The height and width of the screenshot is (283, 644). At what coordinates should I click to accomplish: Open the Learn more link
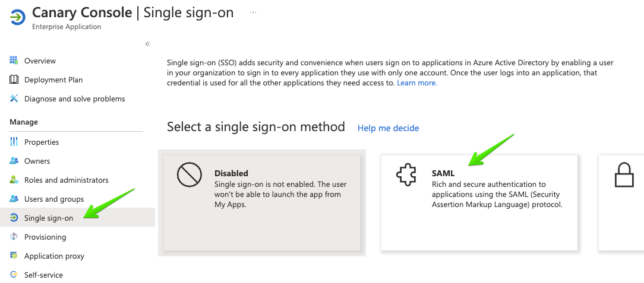(x=417, y=83)
